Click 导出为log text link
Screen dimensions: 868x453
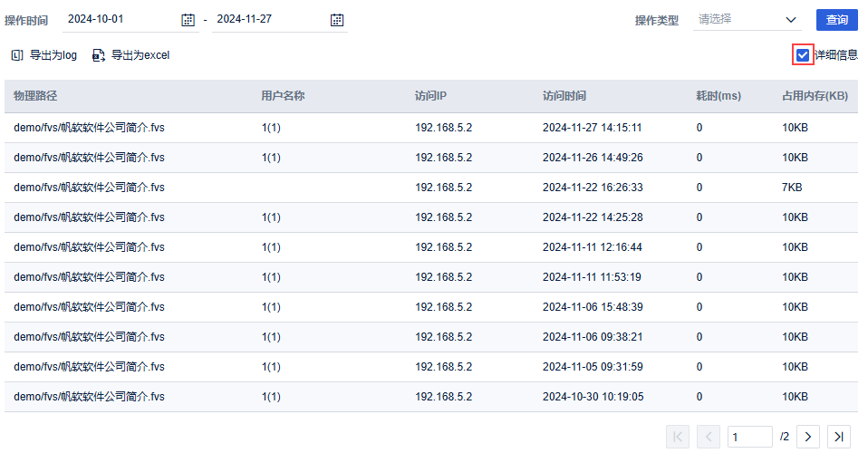[x=53, y=55]
